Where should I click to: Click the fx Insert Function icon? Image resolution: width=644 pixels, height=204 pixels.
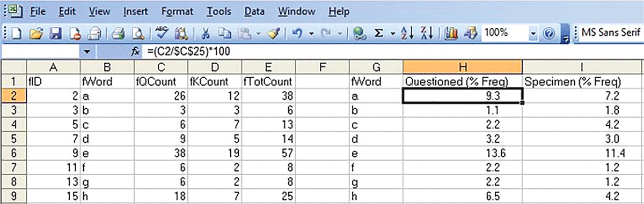tap(136, 52)
